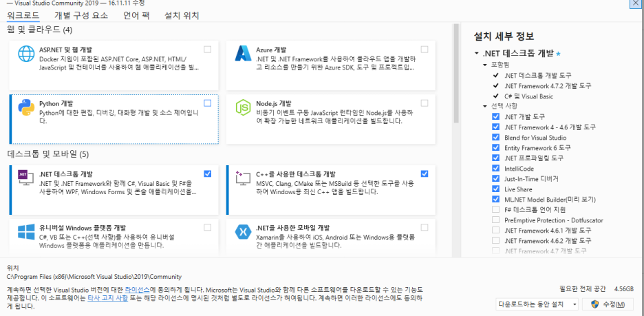
Task: Check the Universal Windows Platform development checkbox
Action: click(207, 227)
